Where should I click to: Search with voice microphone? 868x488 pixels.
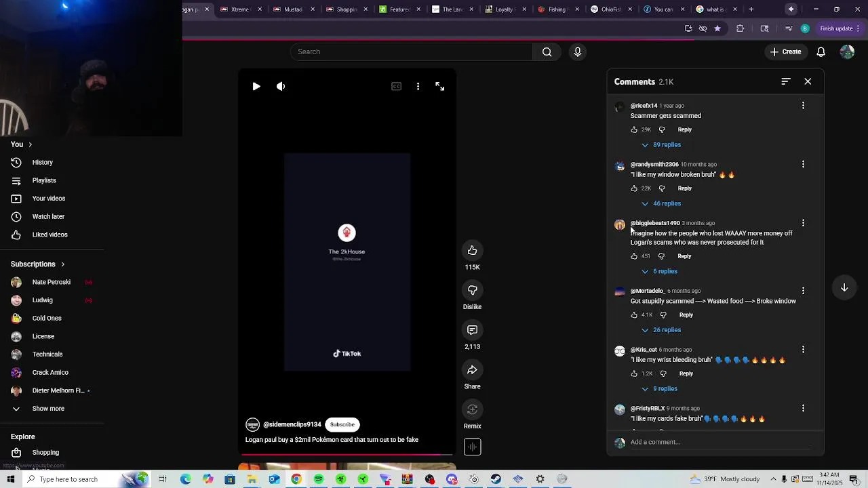coord(578,52)
